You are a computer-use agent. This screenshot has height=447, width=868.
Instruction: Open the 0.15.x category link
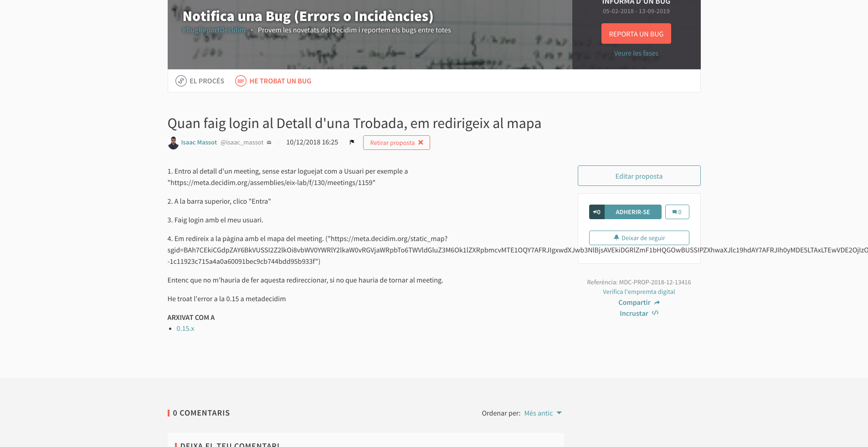click(185, 329)
